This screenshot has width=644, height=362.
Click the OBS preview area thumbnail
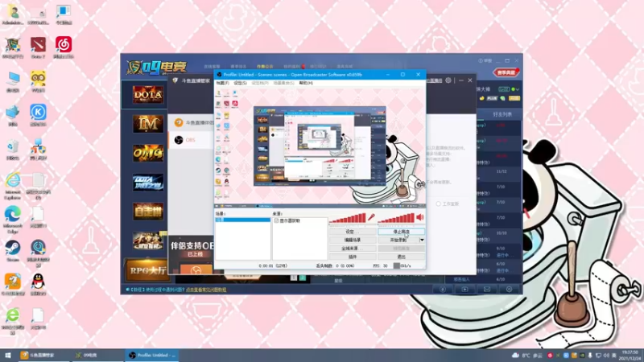pyautogui.click(x=320, y=146)
